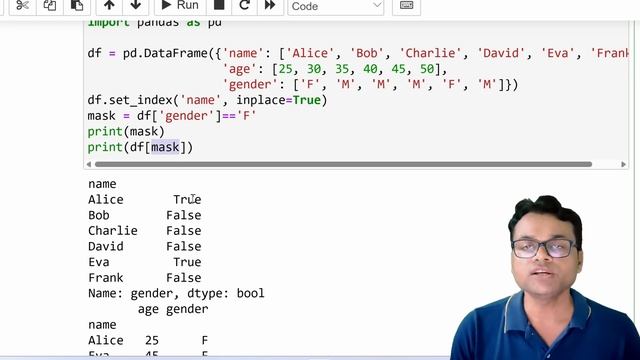Viewport: 640px width, 360px height.
Task: Click the highlighted word mask in print(df[mask])
Action: (x=165, y=147)
